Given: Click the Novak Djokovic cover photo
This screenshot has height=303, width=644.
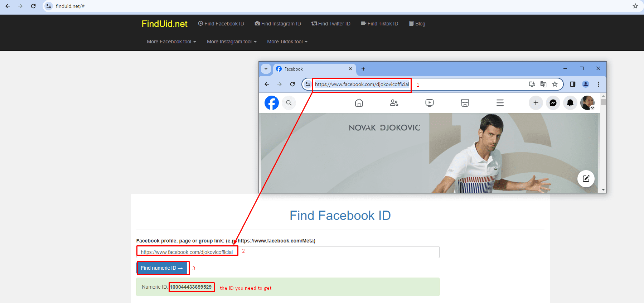Looking at the screenshot, I should click(430, 153).
